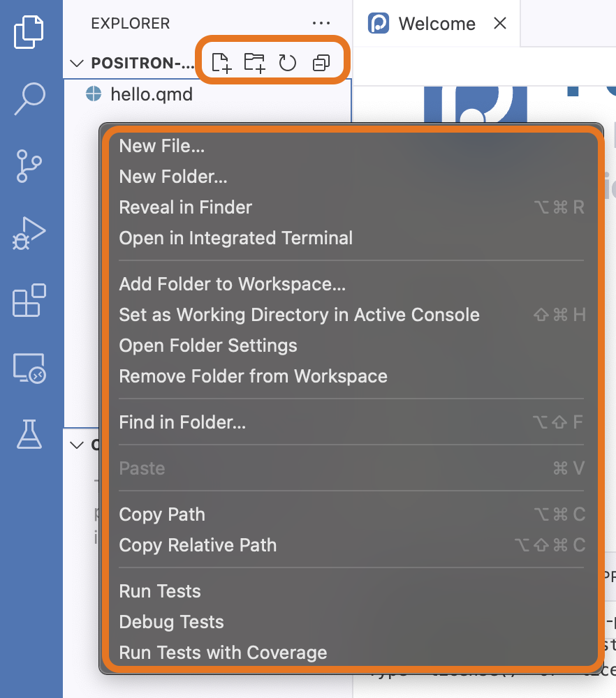Switch to the Welcome tab

(x=437, y=24)
